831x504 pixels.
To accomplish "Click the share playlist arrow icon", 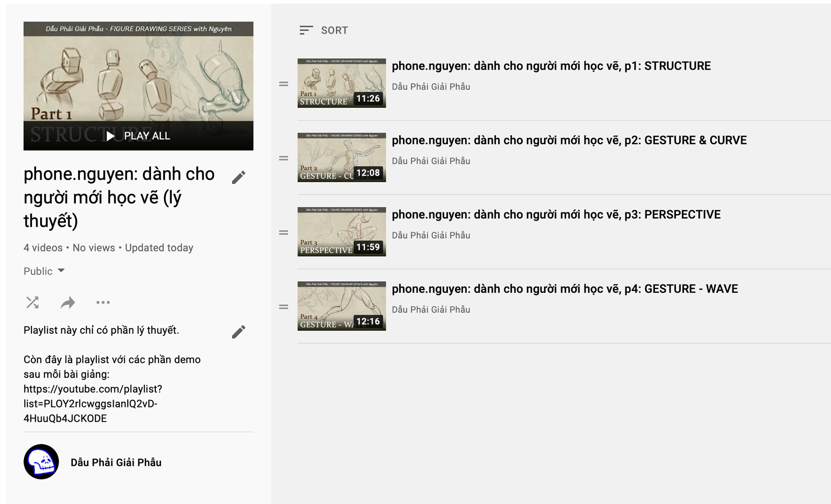I will coord(68,302).
